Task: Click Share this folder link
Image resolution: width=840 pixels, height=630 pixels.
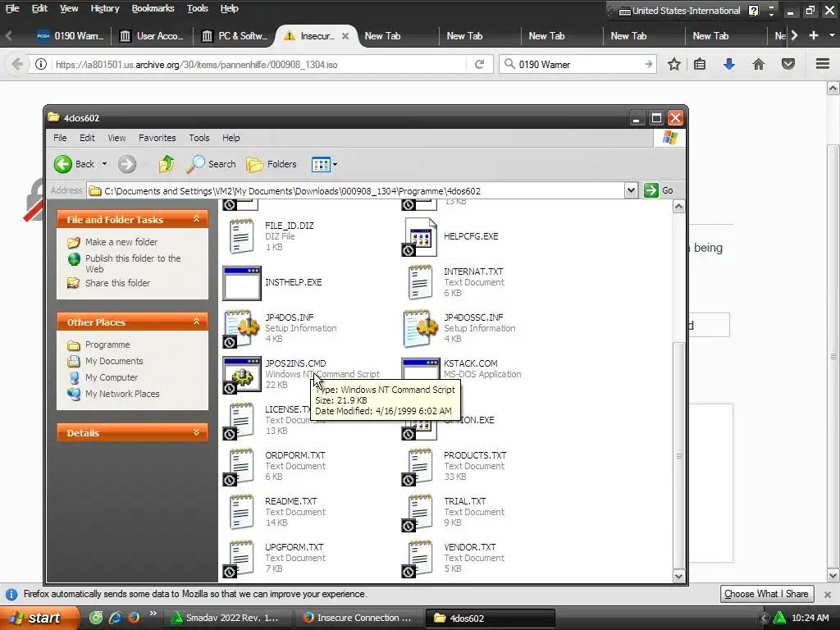Action: point(117,283)
